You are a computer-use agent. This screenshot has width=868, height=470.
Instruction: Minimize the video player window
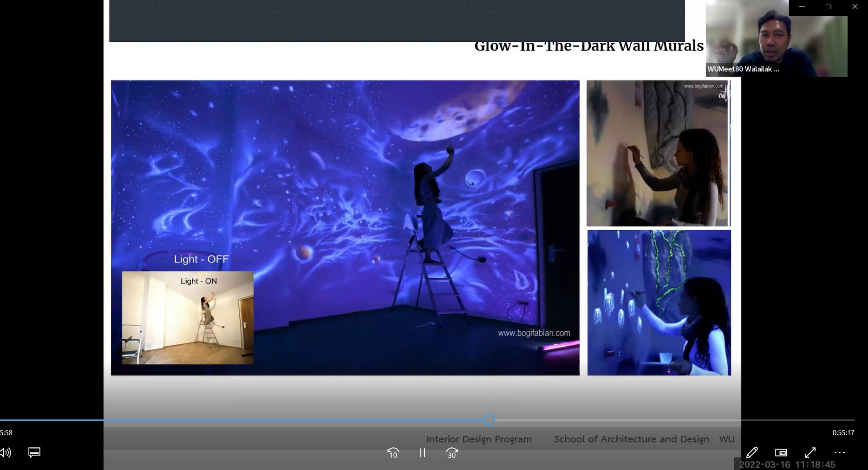(x=802, y=7)
